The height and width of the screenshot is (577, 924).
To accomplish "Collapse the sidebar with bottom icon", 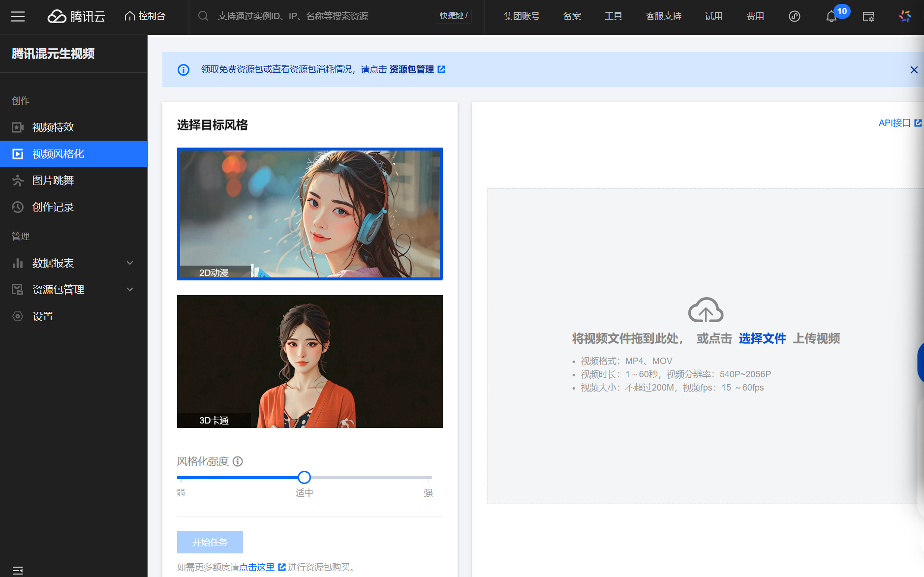I will click(x=18, y=570).
